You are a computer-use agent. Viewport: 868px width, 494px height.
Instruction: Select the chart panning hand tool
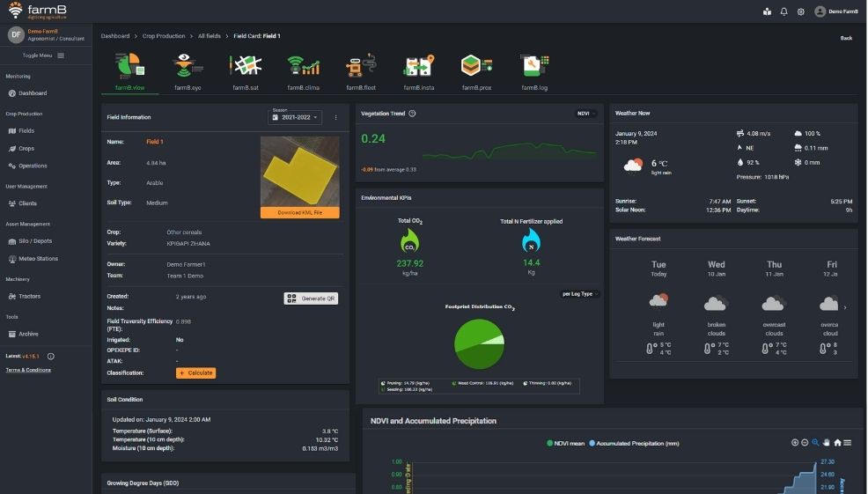pyautogui.click(x=827, y=443)
